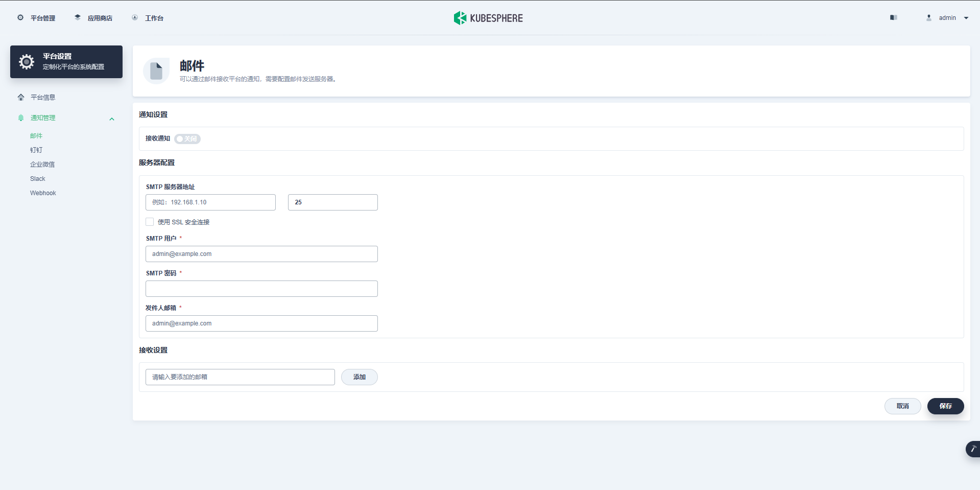Select Slack in the sidebar
Viewport: 980px width, 490px height.
[x=38, y=179]
